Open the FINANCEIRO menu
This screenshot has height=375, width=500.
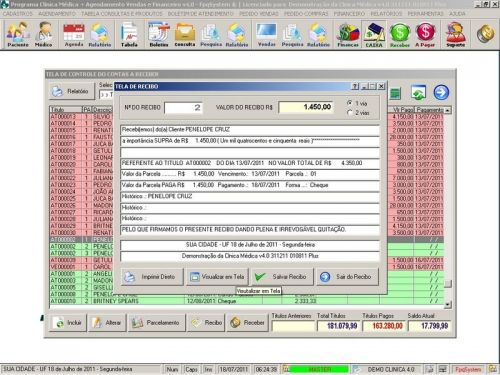pyautogui.click(x=349, y=14)
